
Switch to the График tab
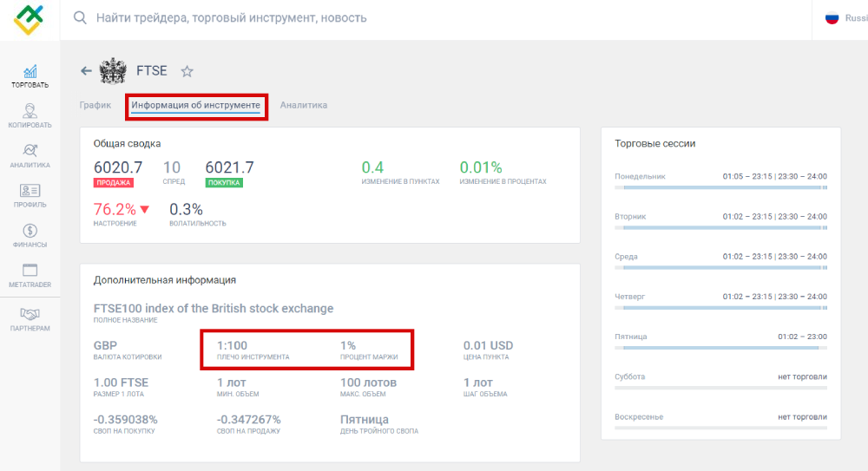coord(95,105)
